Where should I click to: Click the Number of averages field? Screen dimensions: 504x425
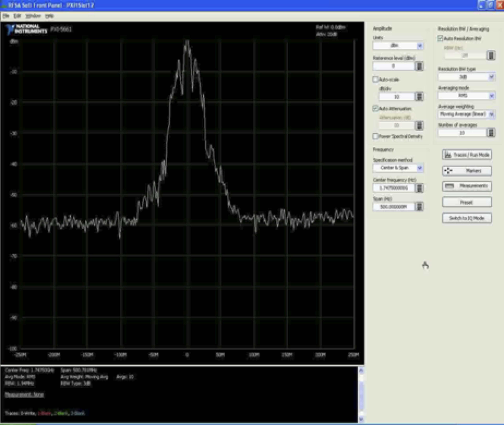point(462,133)
